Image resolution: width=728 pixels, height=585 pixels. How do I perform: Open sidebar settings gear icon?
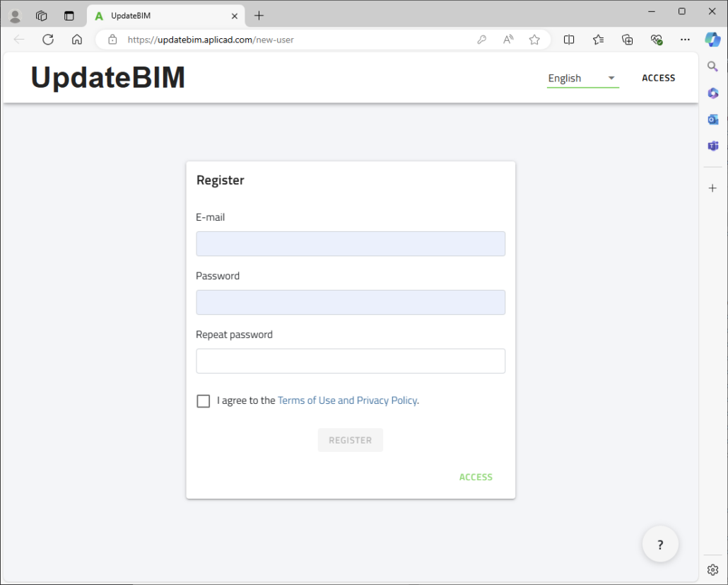(x=712, y=569)
